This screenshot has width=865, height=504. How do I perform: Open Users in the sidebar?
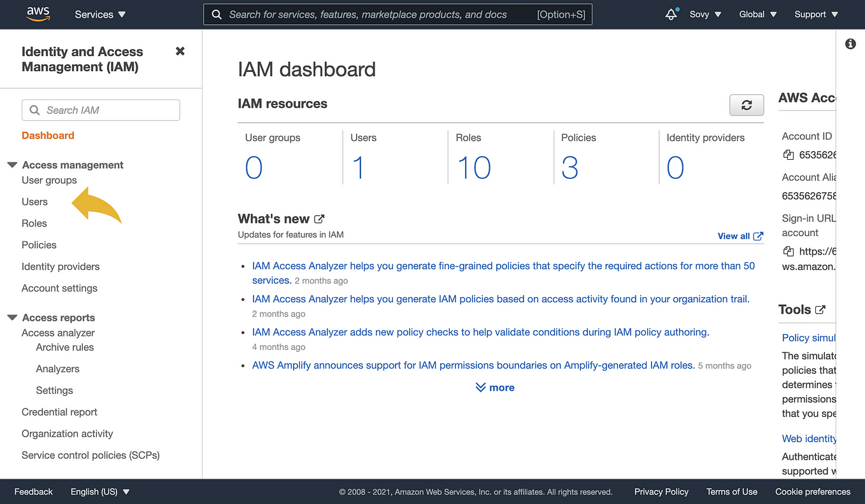pos(34,202)
